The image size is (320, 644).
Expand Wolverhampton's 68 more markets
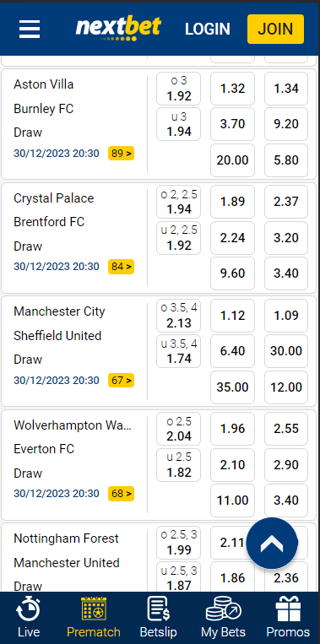point(122,493)
